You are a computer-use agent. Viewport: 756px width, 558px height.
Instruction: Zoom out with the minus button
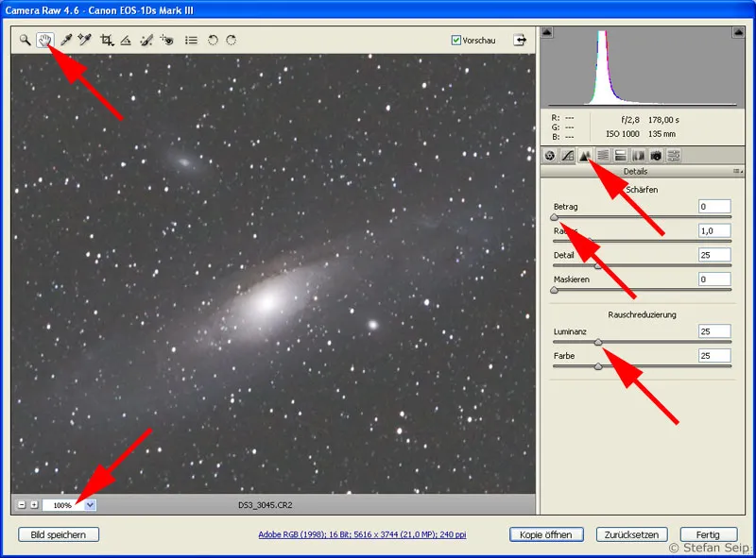[22, 504]
